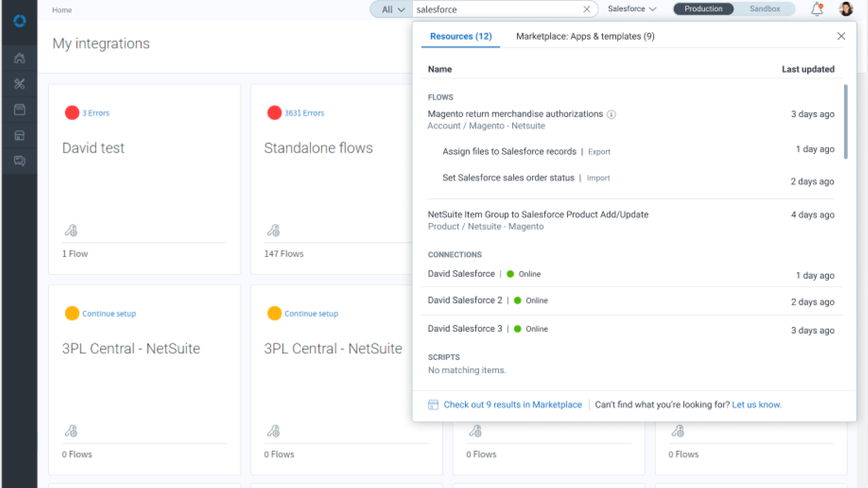Click in the salesforce search field
Image resolution: width=868 pixels, height=488 pixels.
click(x=496, y=9)
